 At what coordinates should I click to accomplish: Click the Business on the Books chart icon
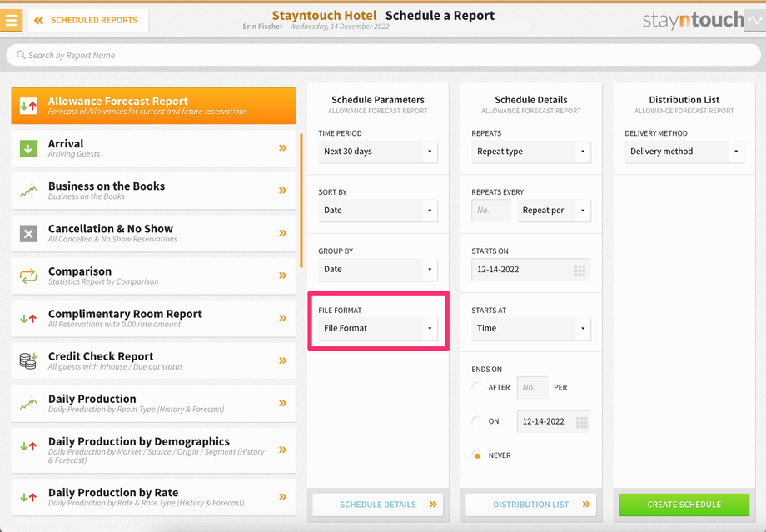point(28,191)
